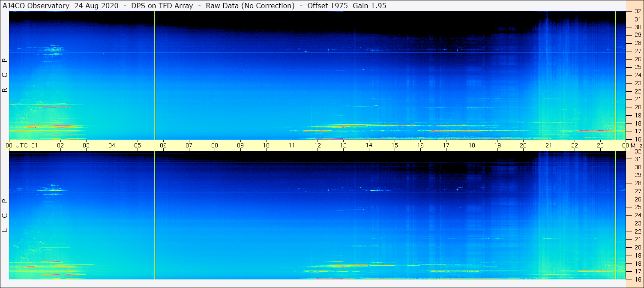Screen dimensions: 644x288
Task: Select the 16 hour tick on time axis
Action: pyautogui.click(x=420, y=145)
